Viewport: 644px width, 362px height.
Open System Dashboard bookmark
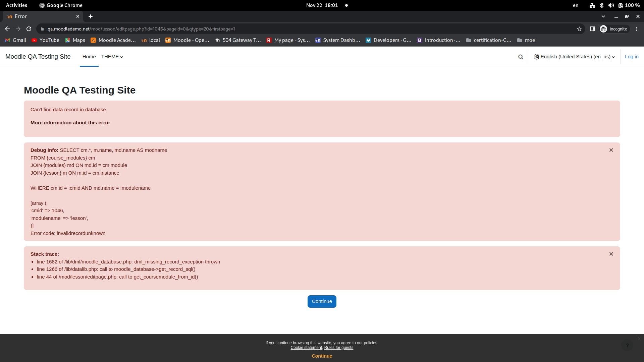[x=338, y=40]
